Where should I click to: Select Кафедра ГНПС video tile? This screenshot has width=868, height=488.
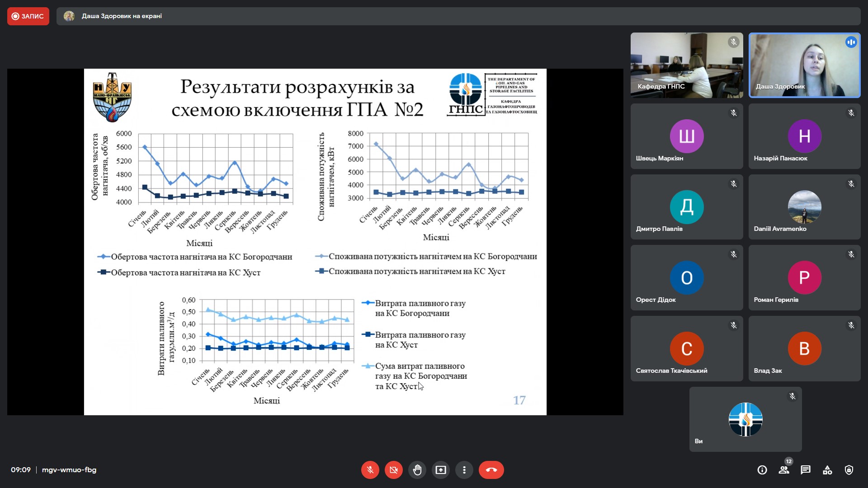point(686,65)
